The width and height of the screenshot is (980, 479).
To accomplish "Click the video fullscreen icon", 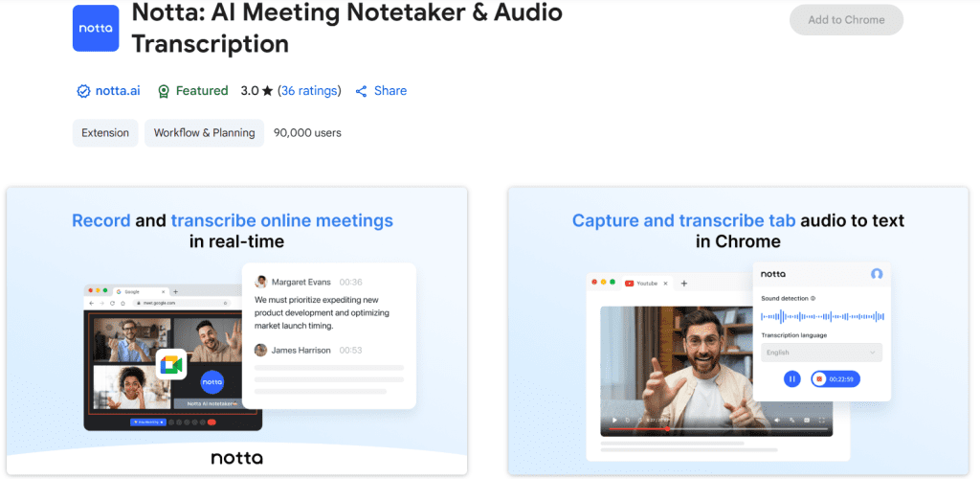I will (822, 420).
